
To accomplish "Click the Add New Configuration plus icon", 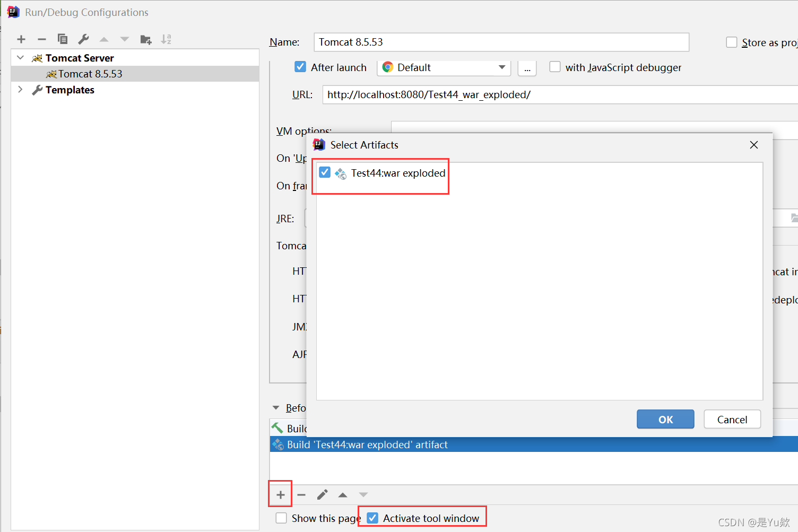I will [21, 39].
